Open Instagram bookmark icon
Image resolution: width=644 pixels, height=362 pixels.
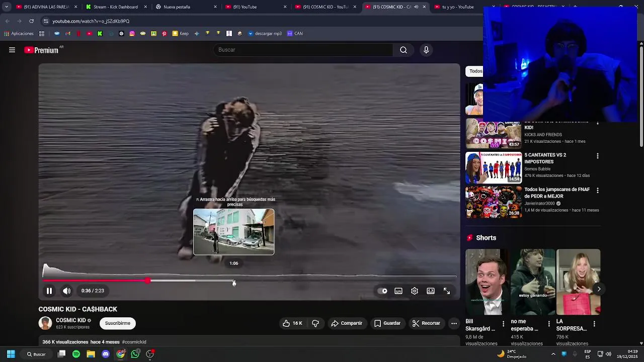pos(132,34)
